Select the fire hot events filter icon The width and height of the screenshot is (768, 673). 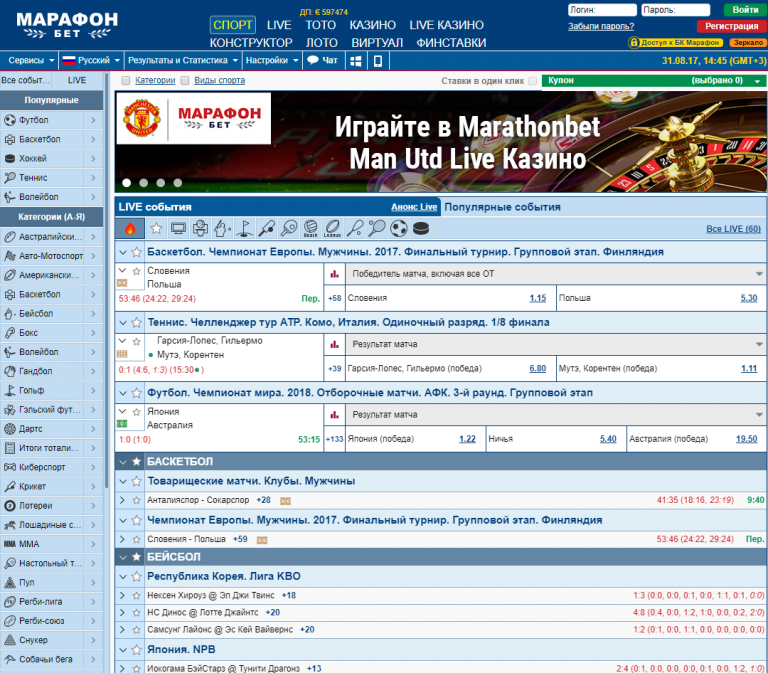coord(130,228)
